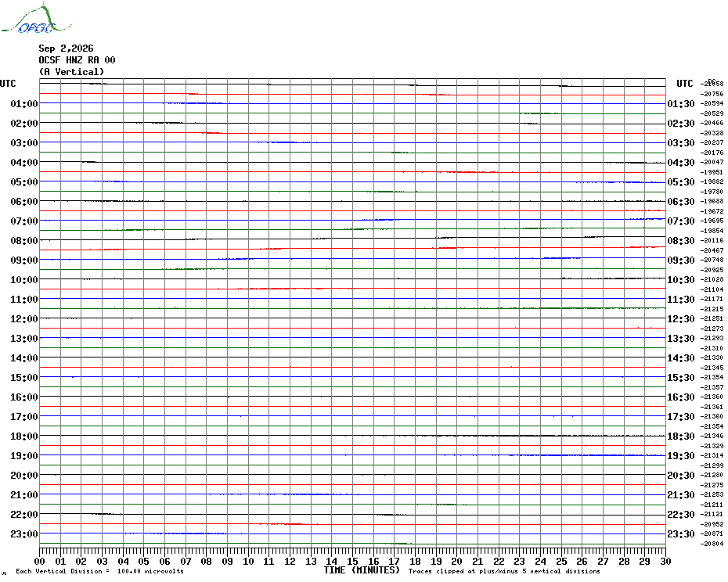728x582 pixels.
Task: Click the 04:30 label on right side
Action: click(681, 163)
